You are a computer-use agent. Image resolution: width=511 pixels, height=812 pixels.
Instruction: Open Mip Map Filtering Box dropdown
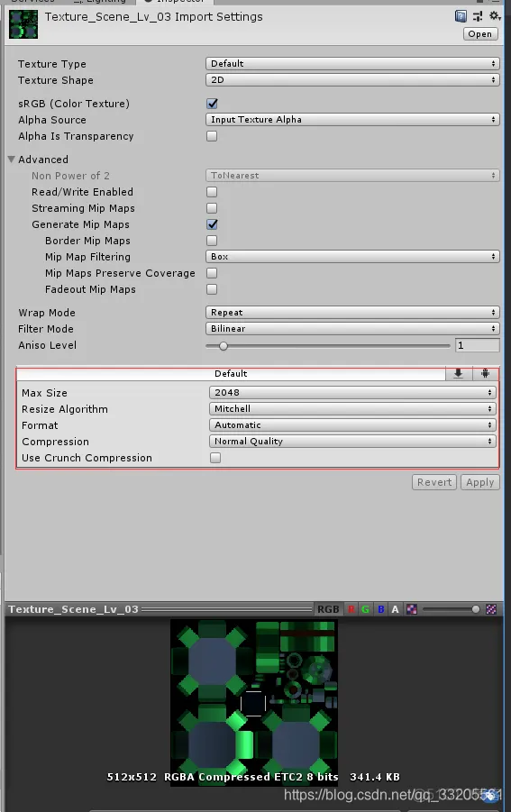(x=352, y=256)
